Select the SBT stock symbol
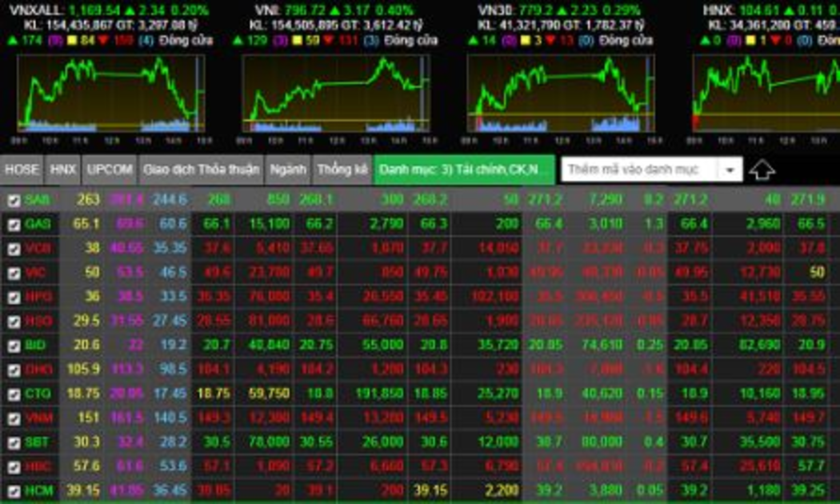840x504 pixels. tap(37, 442)
